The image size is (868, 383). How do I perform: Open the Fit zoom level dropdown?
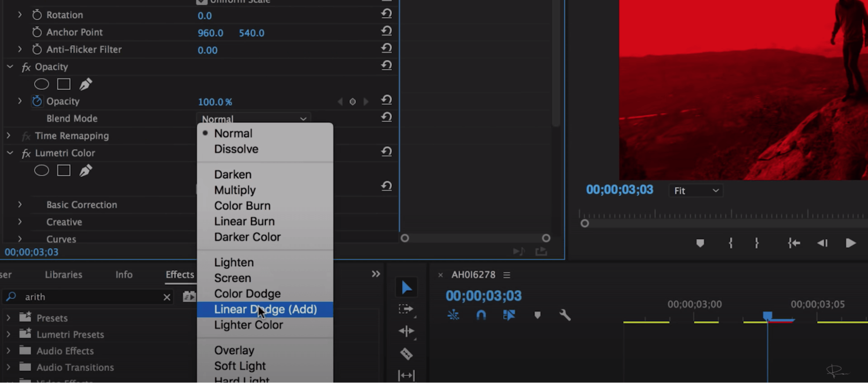(x=696, y=191)
